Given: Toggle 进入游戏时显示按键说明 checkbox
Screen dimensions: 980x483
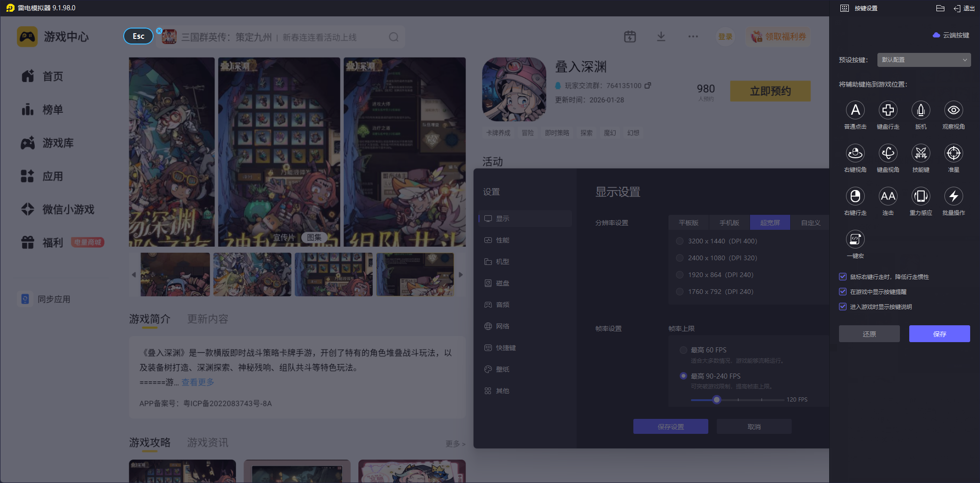Looking at the screenshot, I should [843, 307].
